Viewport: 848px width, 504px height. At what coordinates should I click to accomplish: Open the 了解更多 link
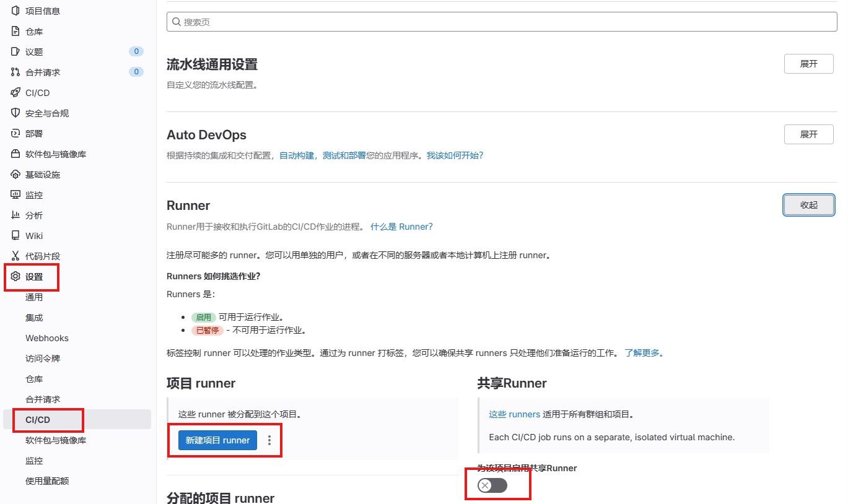644,353
